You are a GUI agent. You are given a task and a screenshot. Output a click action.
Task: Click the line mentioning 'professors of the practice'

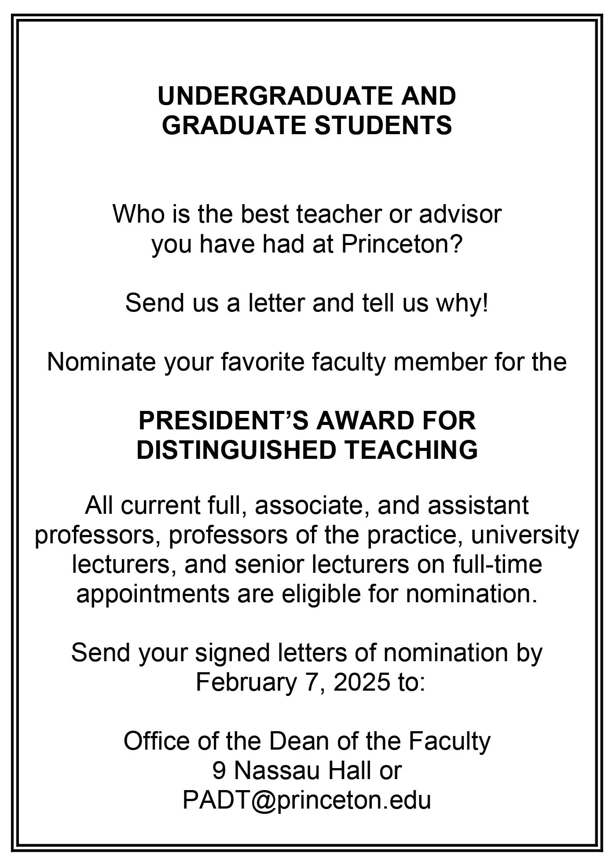point(307,535)
